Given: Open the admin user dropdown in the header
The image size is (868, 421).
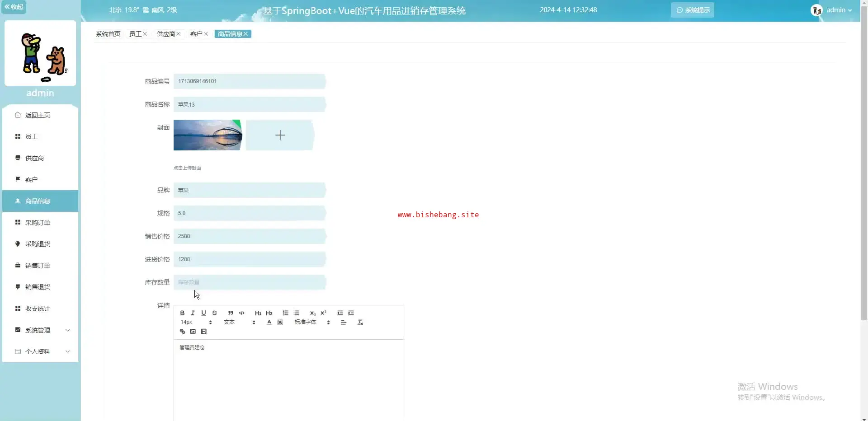Looking at the screenshot, I should pos(839,10).
